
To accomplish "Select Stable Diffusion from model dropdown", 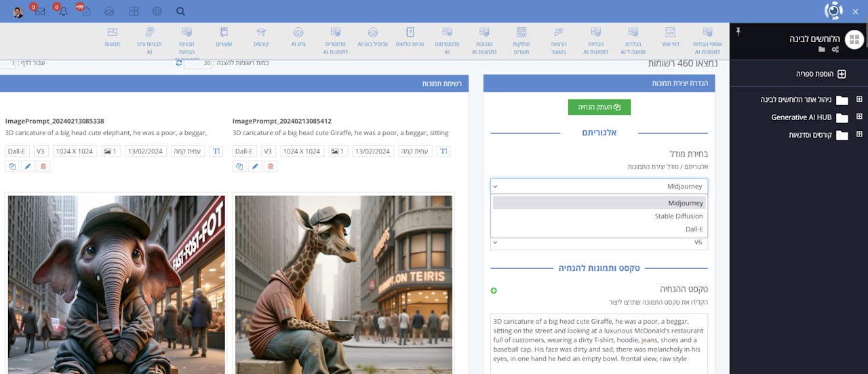I will [x=678, y=216].
